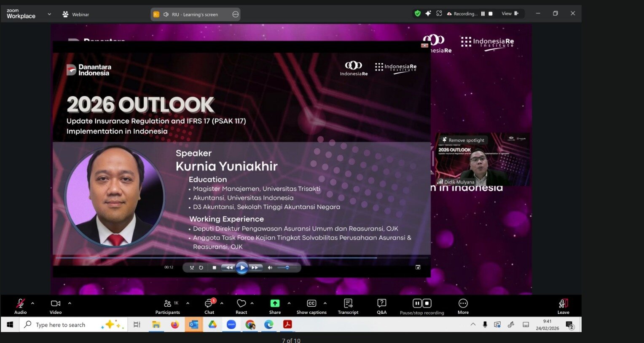Open Adobe Acrobat from the taskbar
This screenshot has width=644, height=343.
pos(287,324)
